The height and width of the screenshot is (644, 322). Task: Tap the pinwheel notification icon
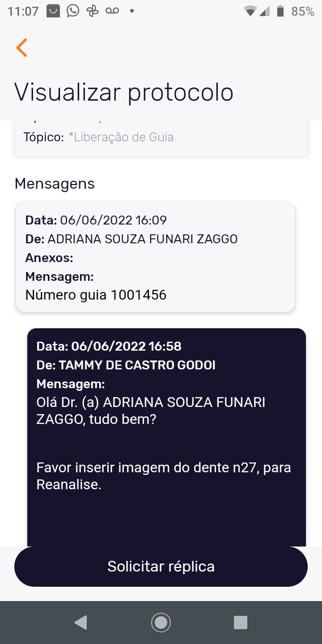click(93, 11)
